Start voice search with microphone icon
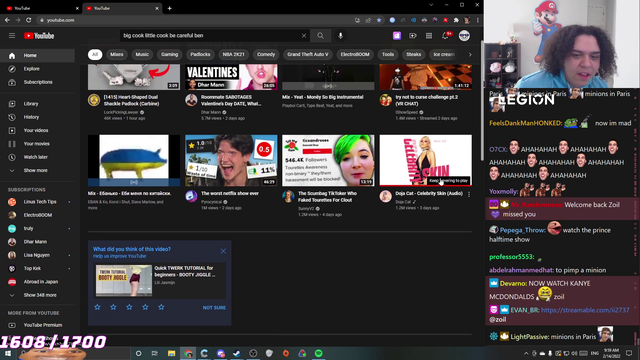640x360 pixels. click(x=340, y=36)
